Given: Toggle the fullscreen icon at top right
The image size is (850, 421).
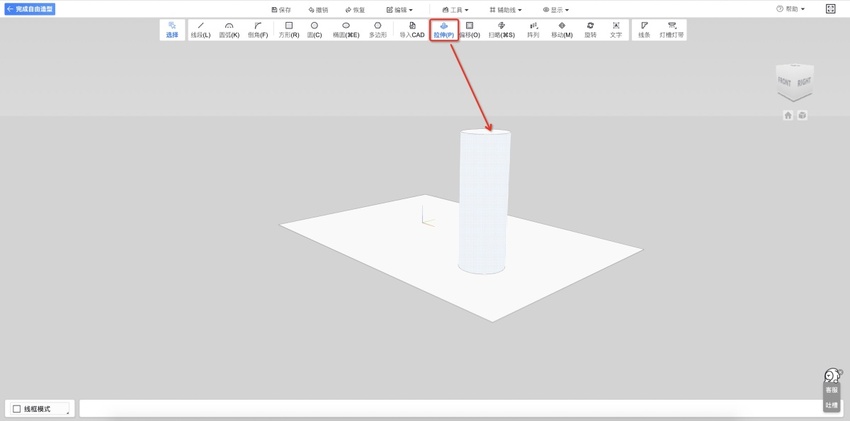Looking at the screenshot, I should tap(830, 9).
